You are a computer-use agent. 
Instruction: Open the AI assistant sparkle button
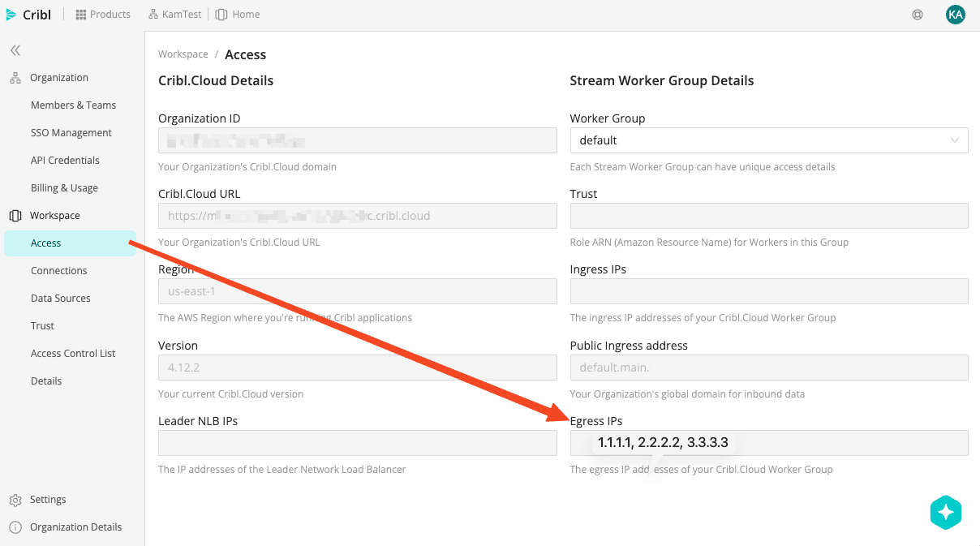(x=945, y=513)
